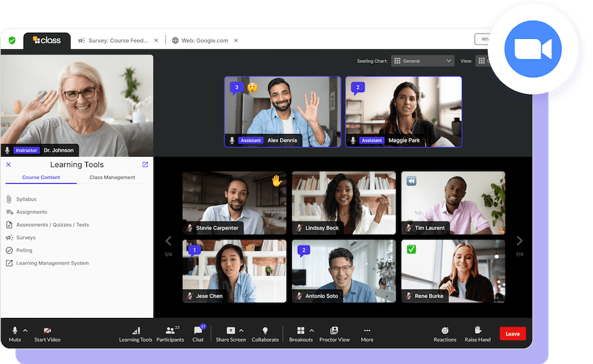Click the red Leave button
593x364 pixels.
(513, 334)
